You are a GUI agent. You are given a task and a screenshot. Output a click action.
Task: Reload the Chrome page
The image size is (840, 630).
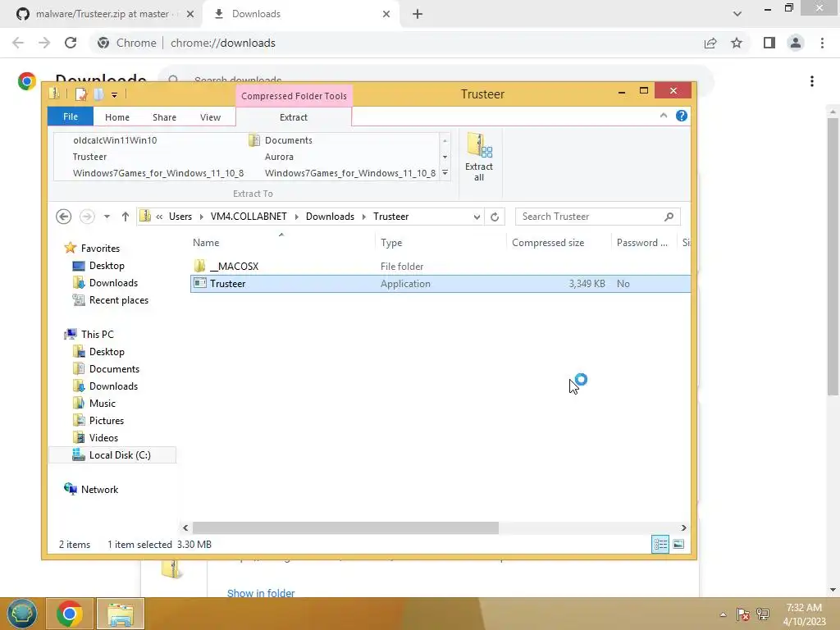(x=71, y=43)
